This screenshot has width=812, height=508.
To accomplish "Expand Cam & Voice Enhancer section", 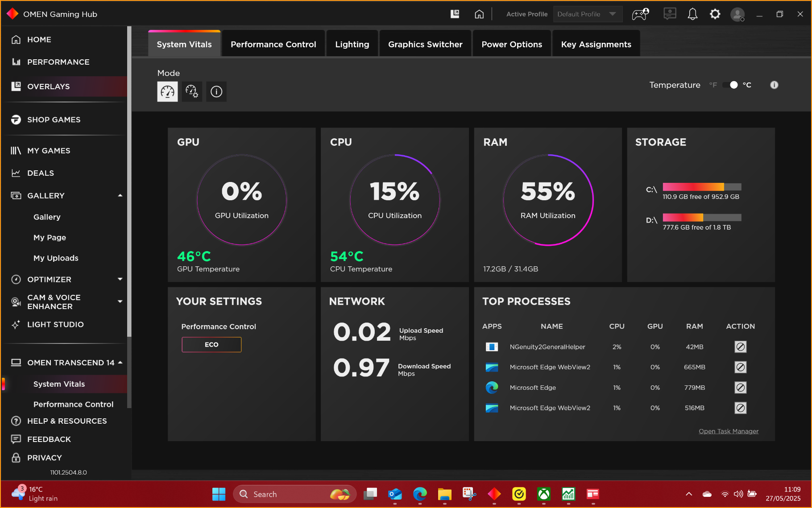I will (x=120, y=301).
